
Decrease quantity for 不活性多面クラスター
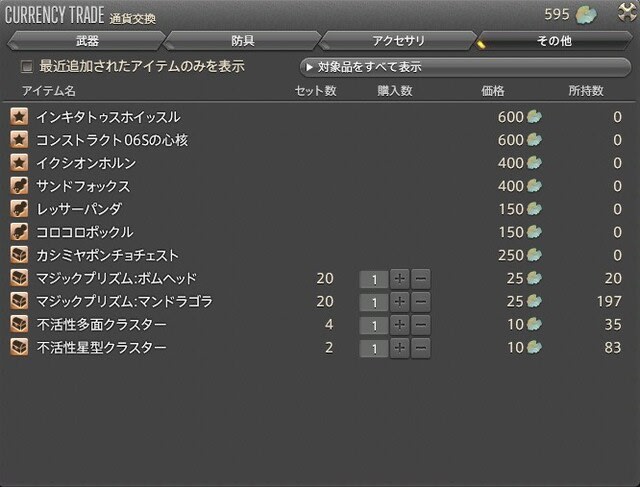click(421, 325)
